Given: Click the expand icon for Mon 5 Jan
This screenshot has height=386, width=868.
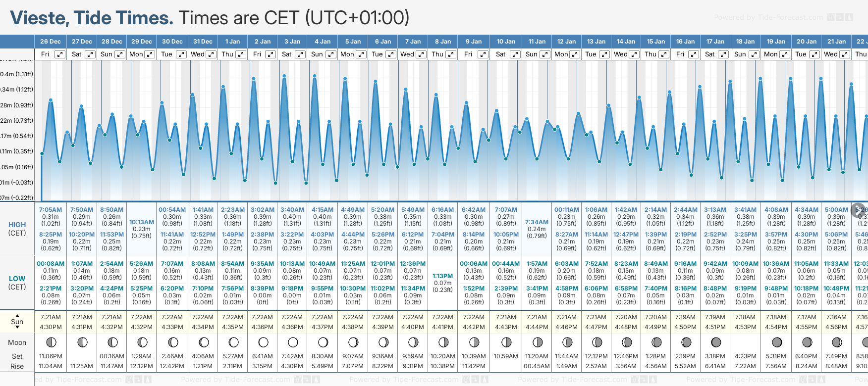Looking at the screenshot, I should coord(361,54).
